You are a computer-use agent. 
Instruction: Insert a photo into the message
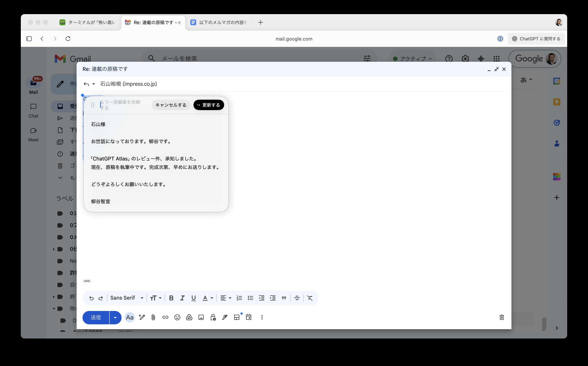coord(201,317)
